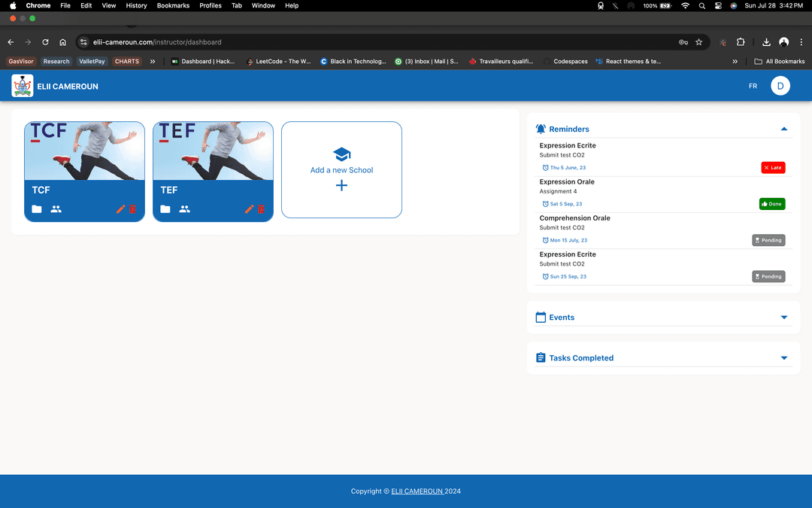Open the TEF school thumbnail image

213,151
